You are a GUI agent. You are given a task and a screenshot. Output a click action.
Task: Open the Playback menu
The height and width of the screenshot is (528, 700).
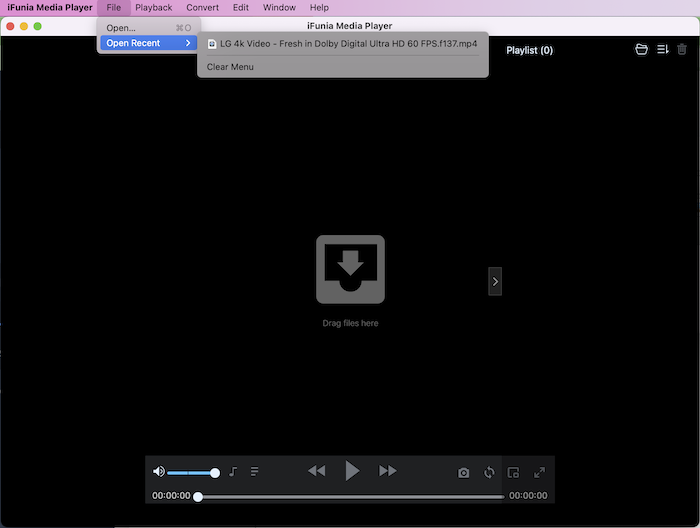point(154,8)
